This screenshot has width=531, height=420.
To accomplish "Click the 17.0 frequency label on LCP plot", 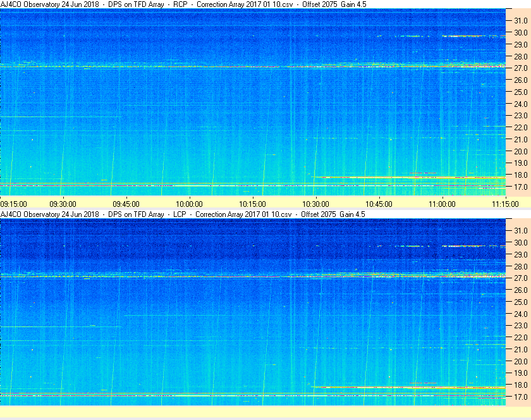I will tap(521, 397).
